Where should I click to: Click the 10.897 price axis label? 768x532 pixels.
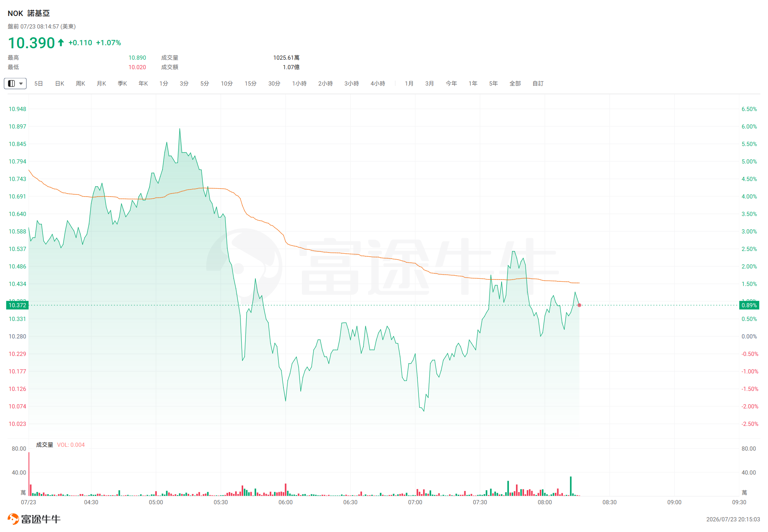click(18, 127)
